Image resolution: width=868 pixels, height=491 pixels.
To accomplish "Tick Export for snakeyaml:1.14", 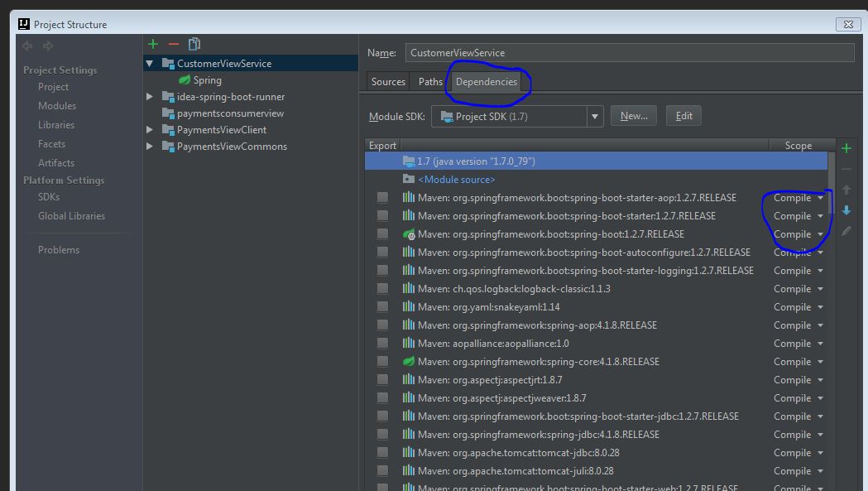I will (382, 306).
